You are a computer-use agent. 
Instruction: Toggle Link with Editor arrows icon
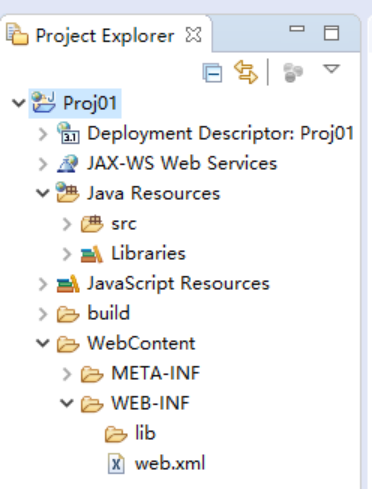click(246, 72)
